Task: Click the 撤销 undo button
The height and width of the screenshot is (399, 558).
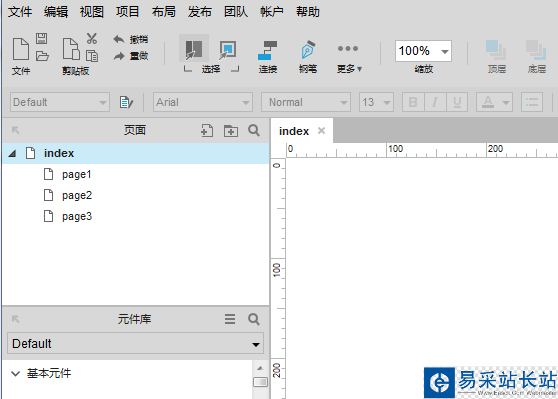Action: click(x=131, y=39)
